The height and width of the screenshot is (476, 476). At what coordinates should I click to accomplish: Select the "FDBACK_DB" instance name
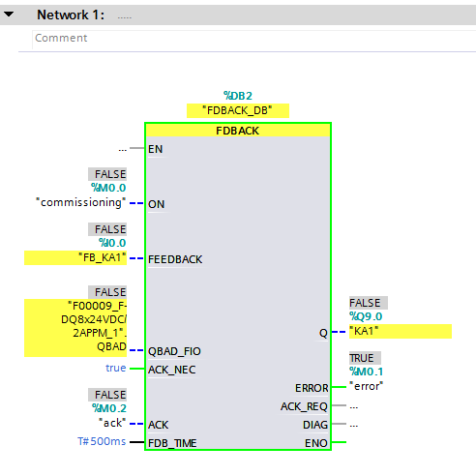click(x=238, y=110)
